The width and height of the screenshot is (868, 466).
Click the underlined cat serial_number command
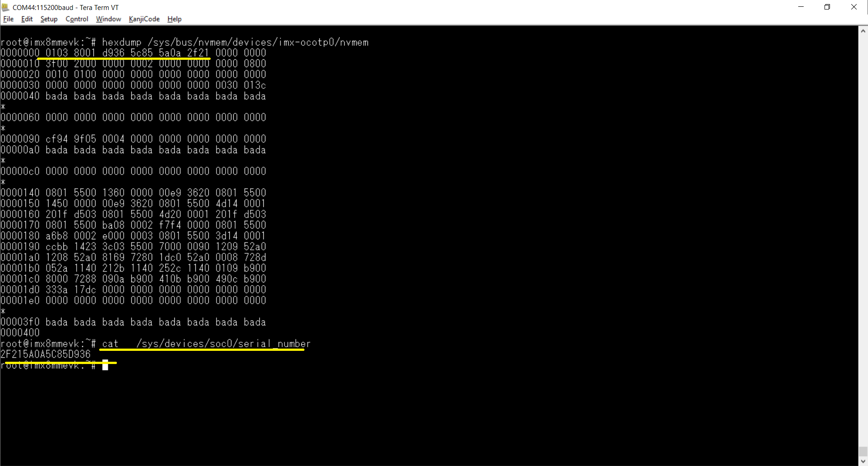[204, 344]
